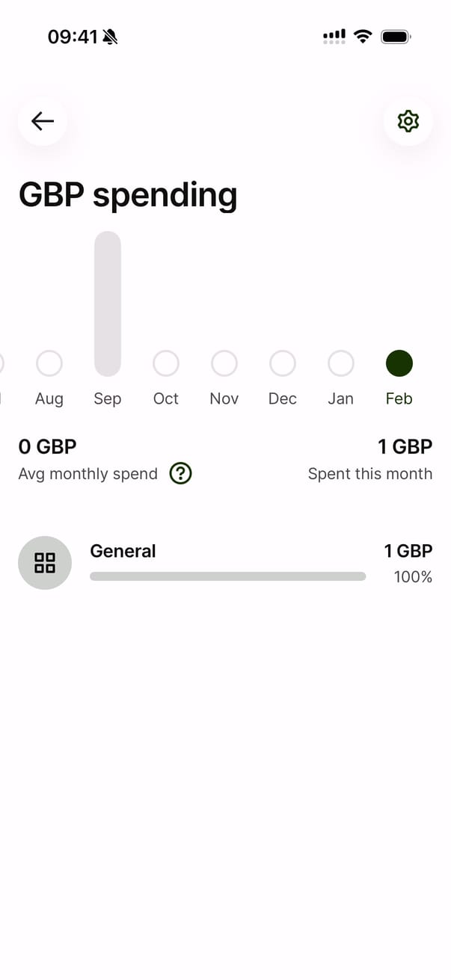Tap the back arrow button
This screenshot has width=451, height=980.
tap(43, 121)
